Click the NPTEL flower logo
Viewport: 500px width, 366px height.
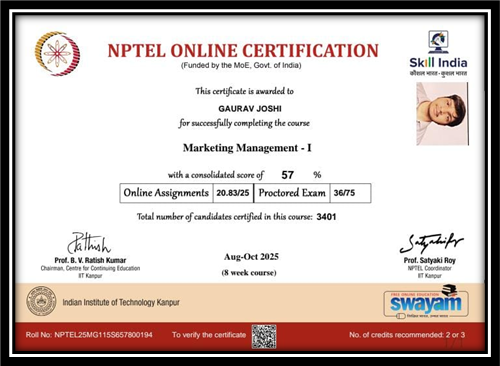point(57,54)
